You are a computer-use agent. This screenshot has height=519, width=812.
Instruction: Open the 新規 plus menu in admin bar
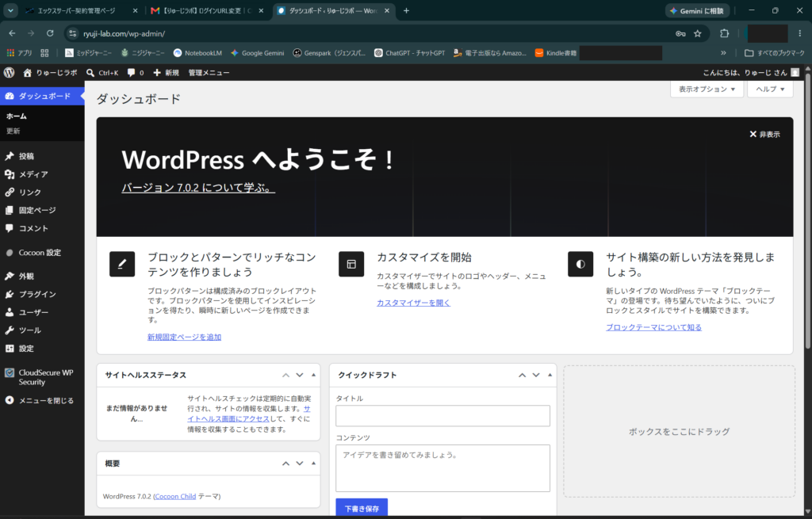pos(166,72)
